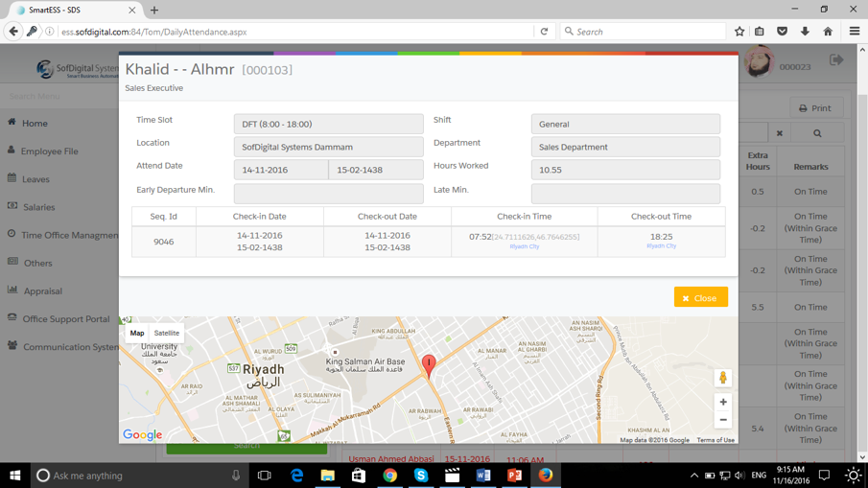
Task: Click the site info icon in address bar
Action: point(49,32)
